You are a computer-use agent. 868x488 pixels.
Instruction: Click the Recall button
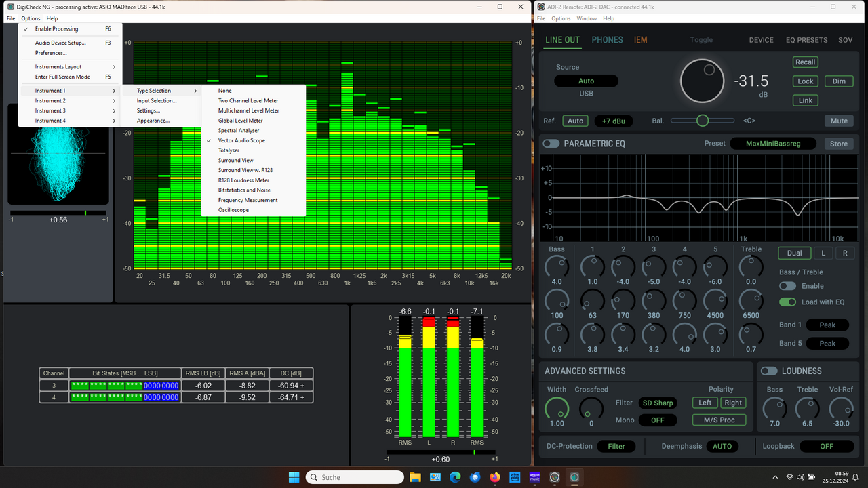click(806, 62)
